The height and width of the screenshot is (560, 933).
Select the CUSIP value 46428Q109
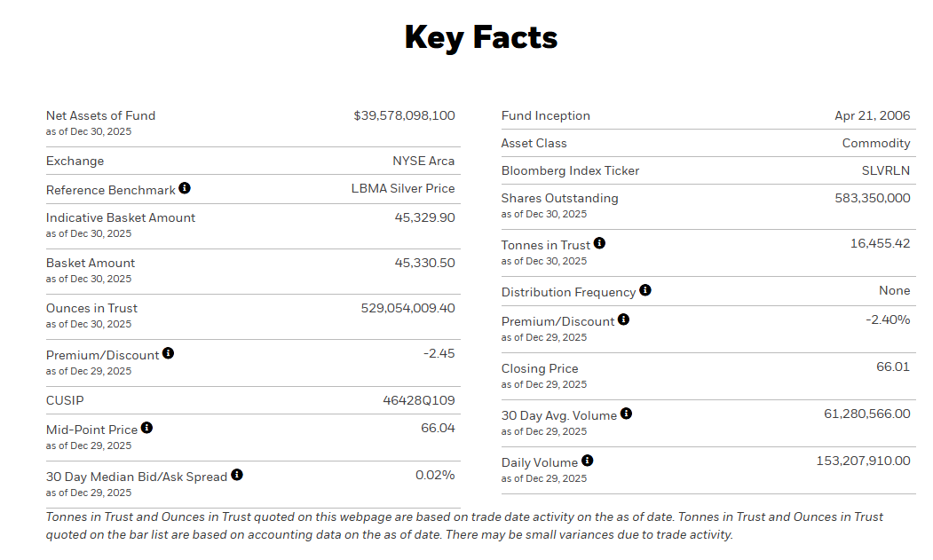(419, 401)
